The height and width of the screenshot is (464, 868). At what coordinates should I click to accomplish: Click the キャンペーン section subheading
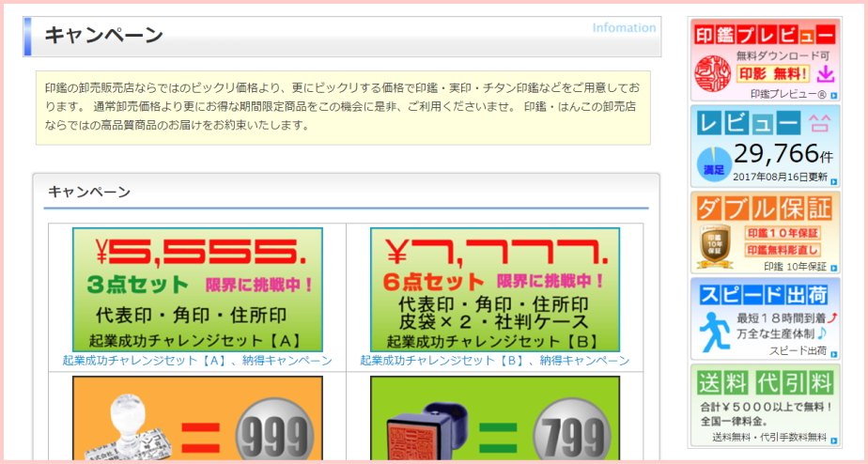pyautogui.click(x=89, y=193)
